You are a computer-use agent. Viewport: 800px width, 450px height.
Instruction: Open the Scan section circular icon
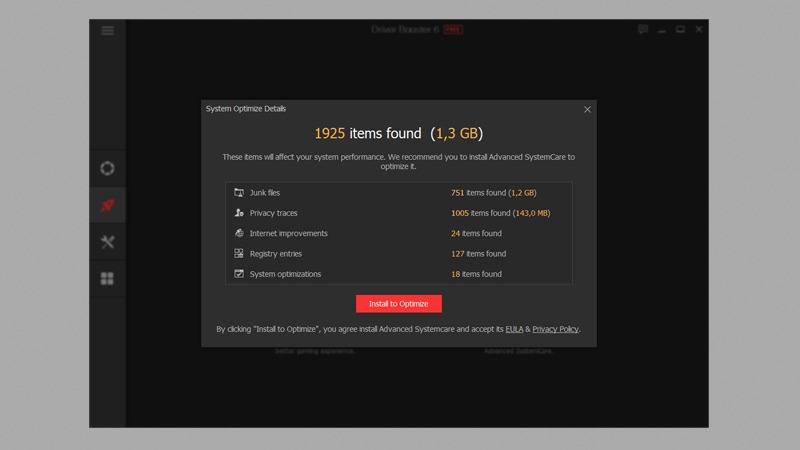pyautogui.click(x=107, y=168)
